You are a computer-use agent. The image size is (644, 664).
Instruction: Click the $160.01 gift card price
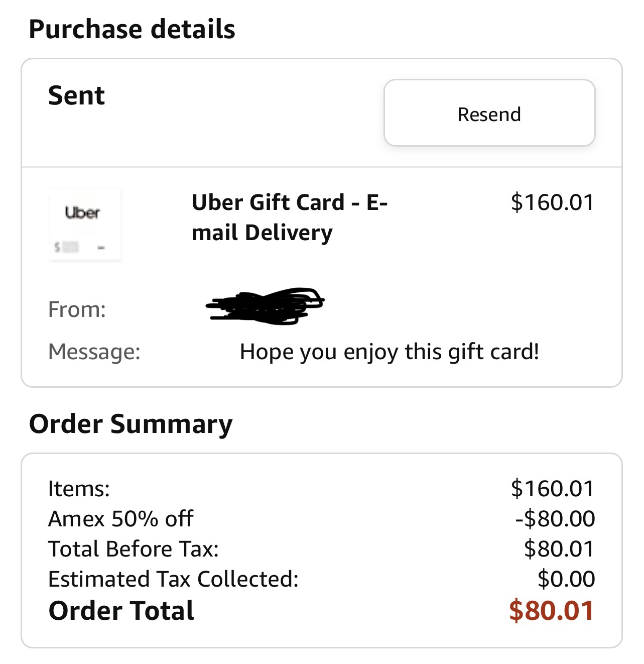[x=552, y=202]
